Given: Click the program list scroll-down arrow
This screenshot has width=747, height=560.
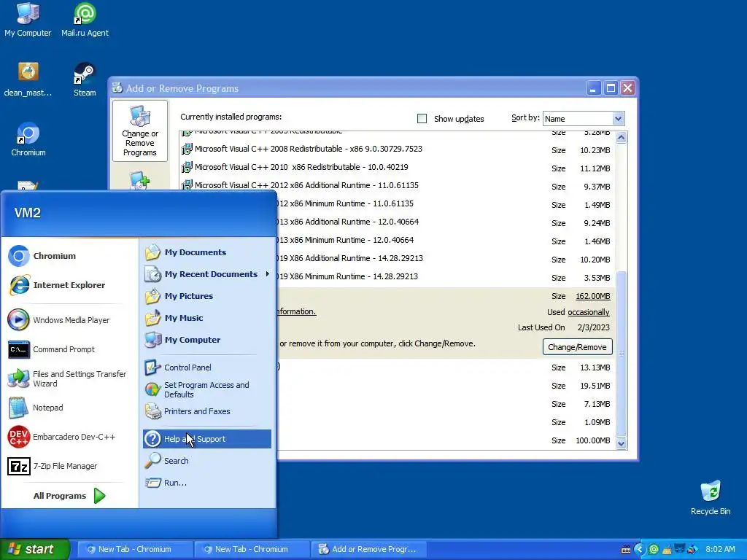Looking at the screenshot, I should 621,443.
